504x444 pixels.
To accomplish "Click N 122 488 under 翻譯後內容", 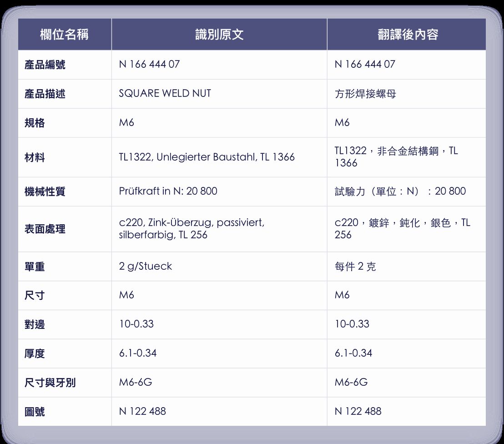I will click(x=407, y=412).
